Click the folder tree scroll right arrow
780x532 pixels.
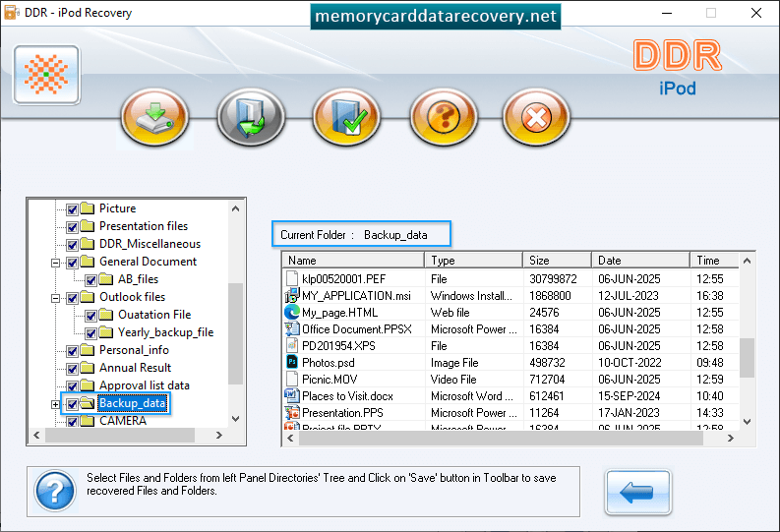[219, 435]
